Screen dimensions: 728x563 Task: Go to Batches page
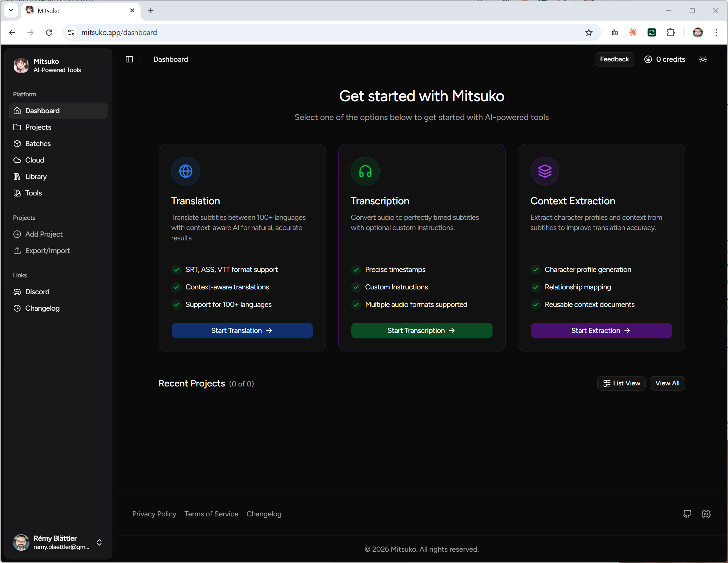click(x=58, y=144)
